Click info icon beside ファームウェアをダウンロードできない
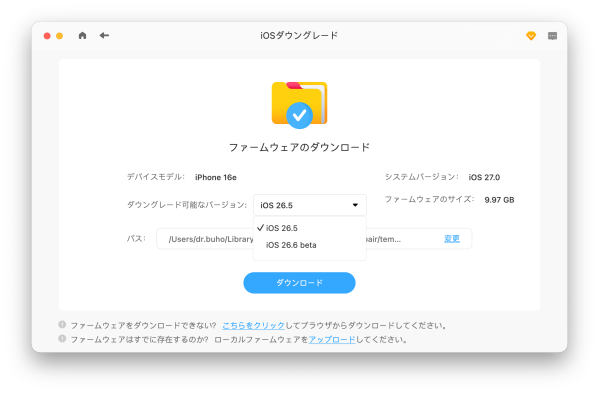The height and width of the screenshot is (394, 599). pos(62,324)
